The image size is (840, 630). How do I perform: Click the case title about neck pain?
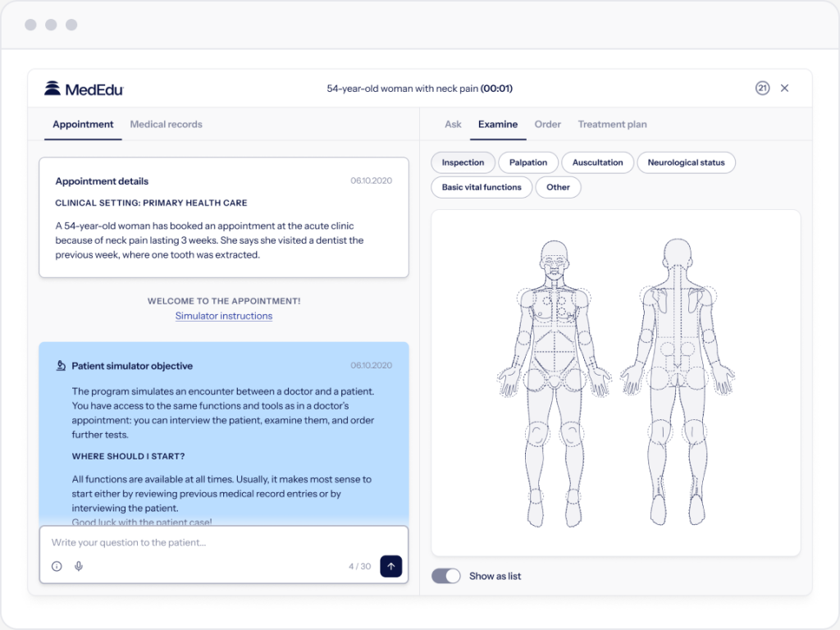[x=419, y=89]
